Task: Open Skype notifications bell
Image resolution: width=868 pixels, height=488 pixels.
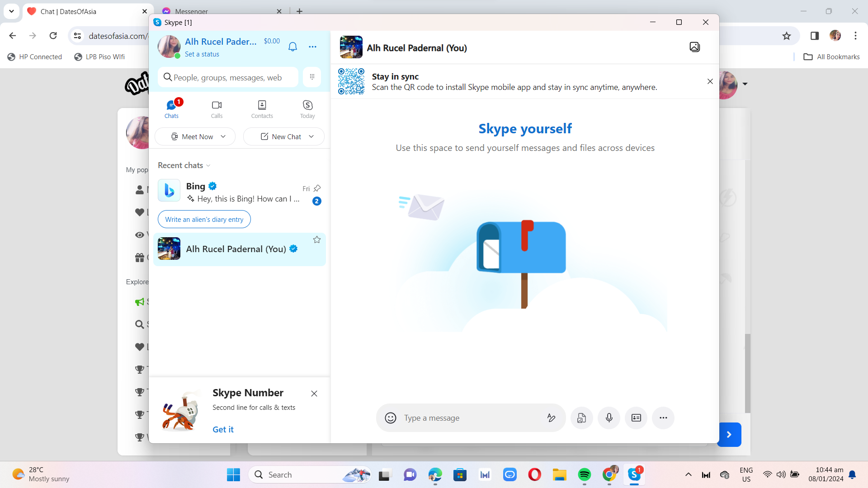Action: pyautogui.click(x=292, y=47)
